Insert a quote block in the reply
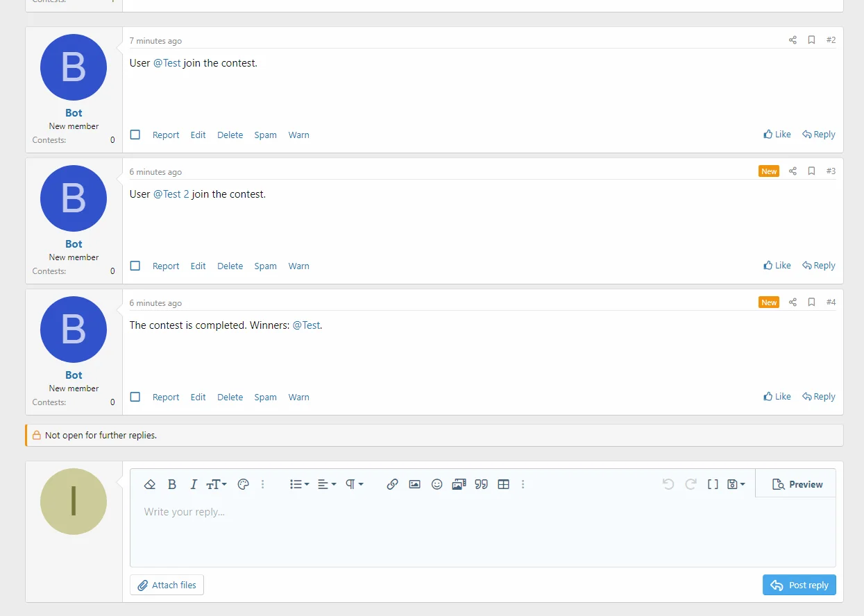The width and height of the screenshot is (864, 616). pos(481,484)
